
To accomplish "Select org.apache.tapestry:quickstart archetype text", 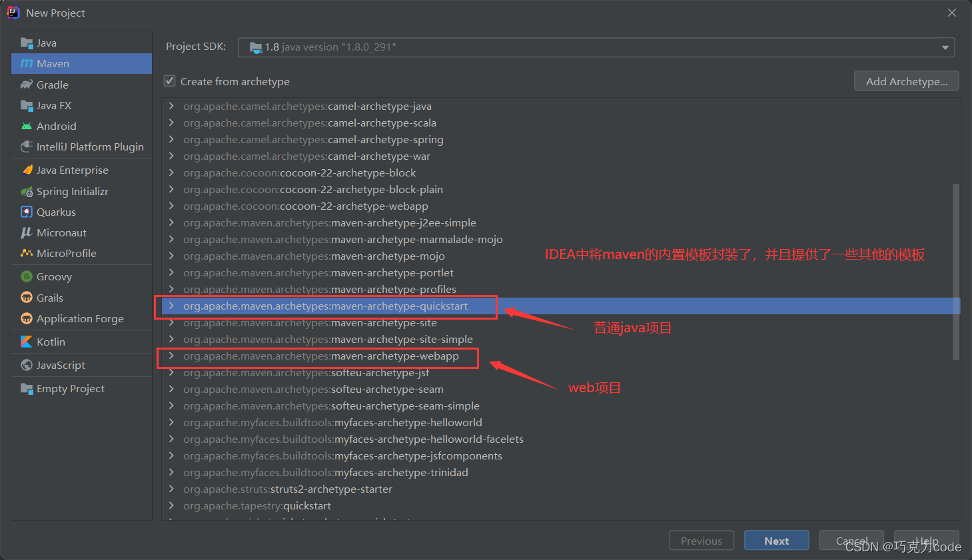I will [x=257, y=505].
